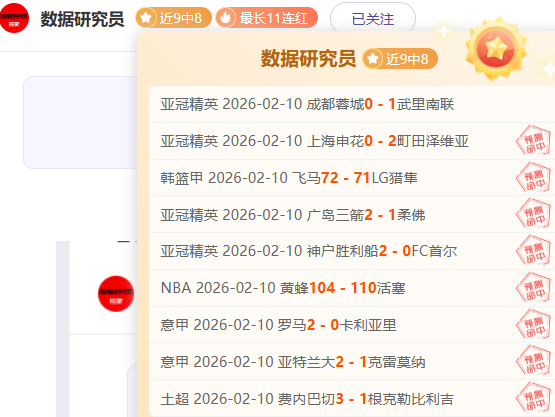Click 预测命中 stamp on 飞马 row

tap(533, 177)
